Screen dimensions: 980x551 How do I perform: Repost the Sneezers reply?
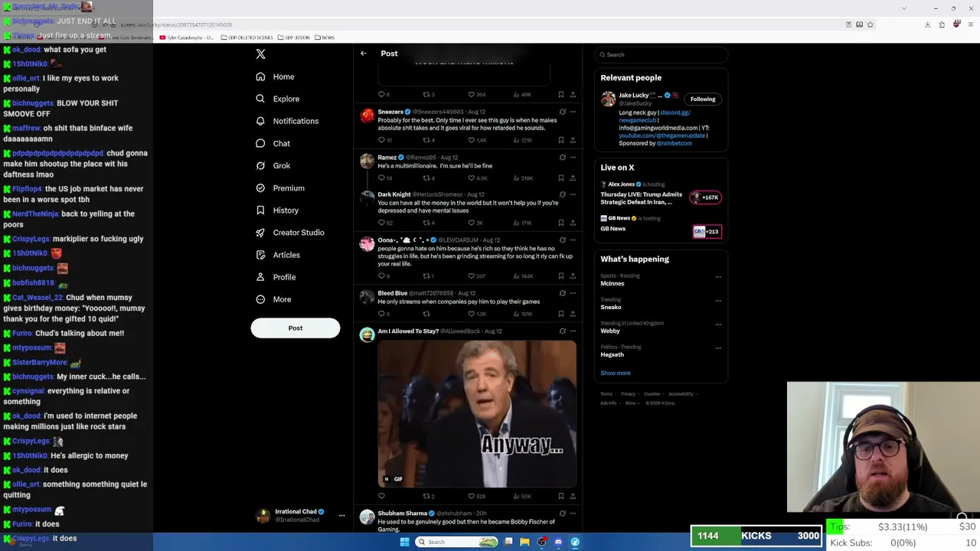pos(426,140)
